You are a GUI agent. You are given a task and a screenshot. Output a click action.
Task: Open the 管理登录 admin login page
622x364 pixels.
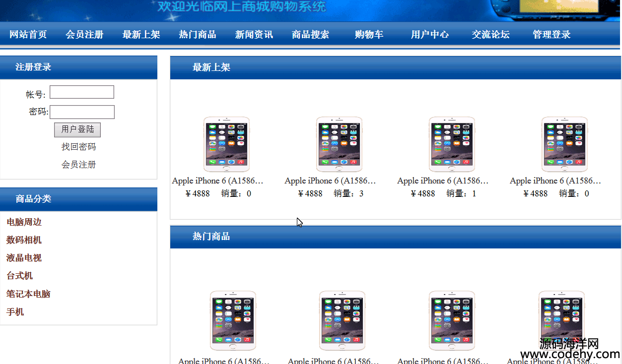click(552, 34)
